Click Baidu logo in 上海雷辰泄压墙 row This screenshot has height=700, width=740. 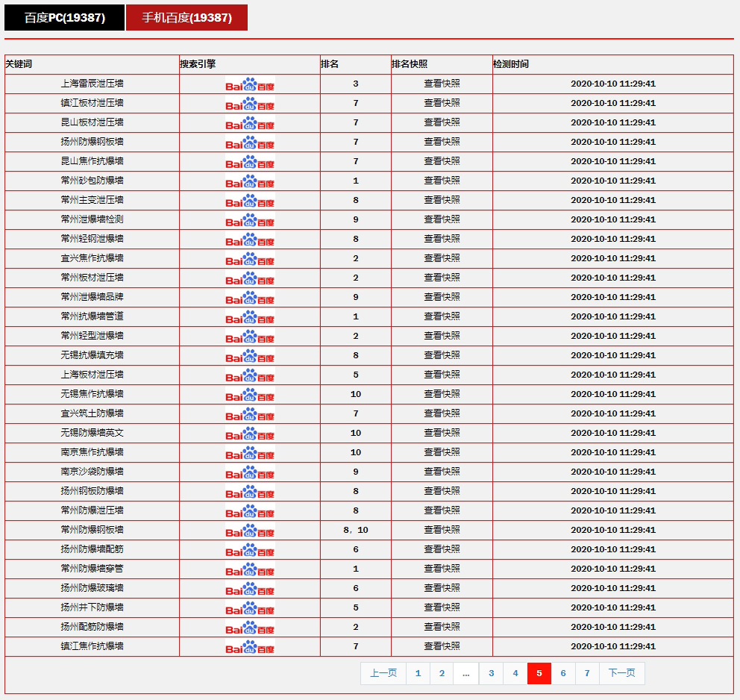click(250, 84)
